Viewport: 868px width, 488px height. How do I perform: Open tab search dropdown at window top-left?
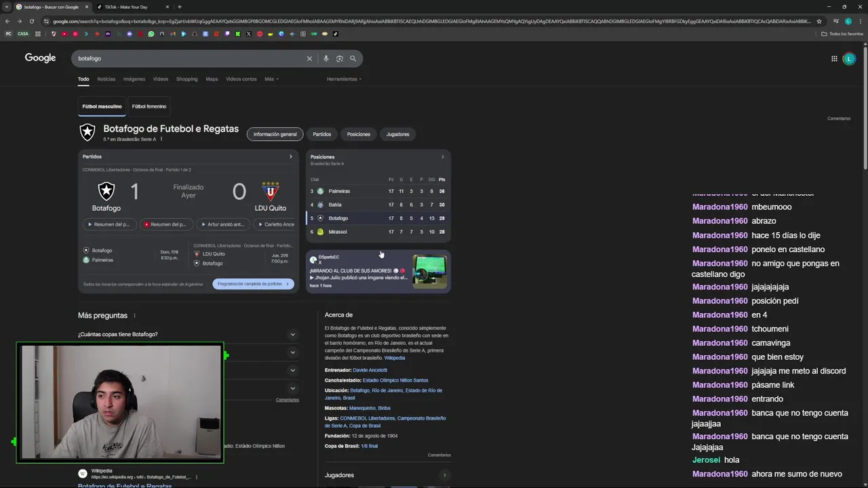pos(6,7)
